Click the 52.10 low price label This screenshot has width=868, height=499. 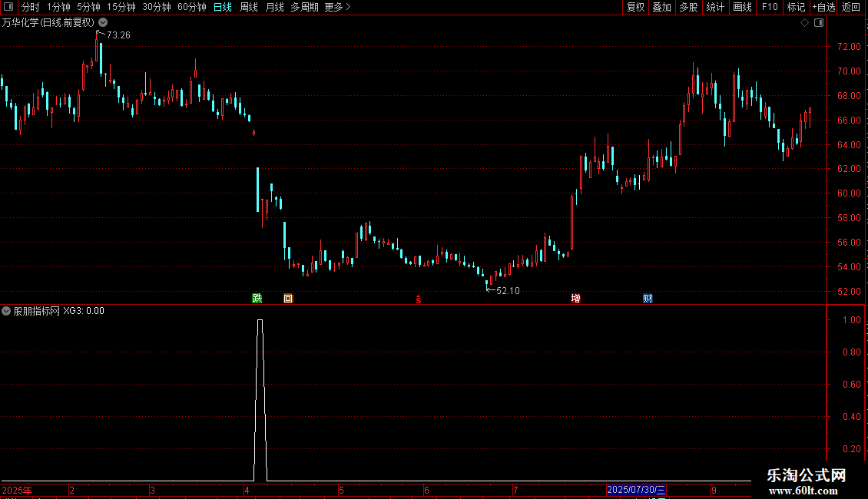coord(509,290)
